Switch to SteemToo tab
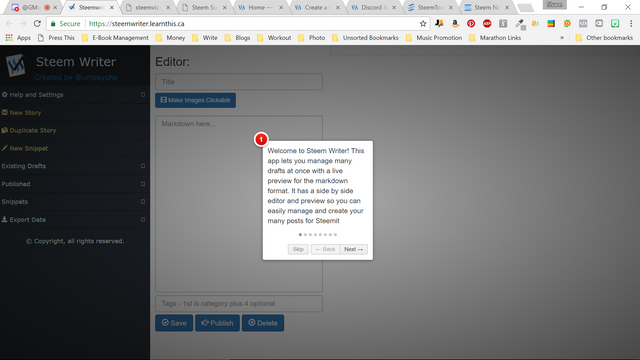 tap(430, 7)
